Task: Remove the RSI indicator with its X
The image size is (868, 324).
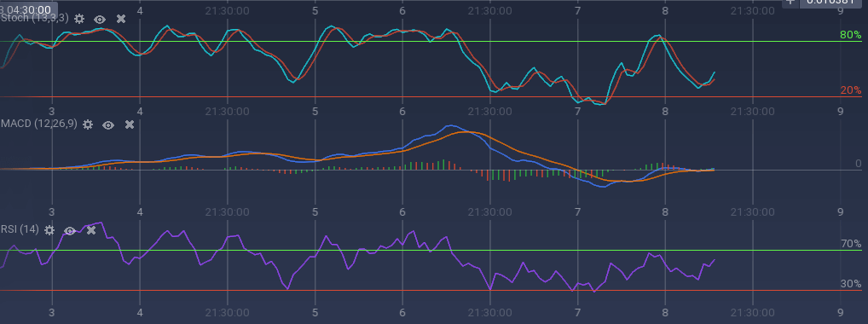Action: point(91,230)
